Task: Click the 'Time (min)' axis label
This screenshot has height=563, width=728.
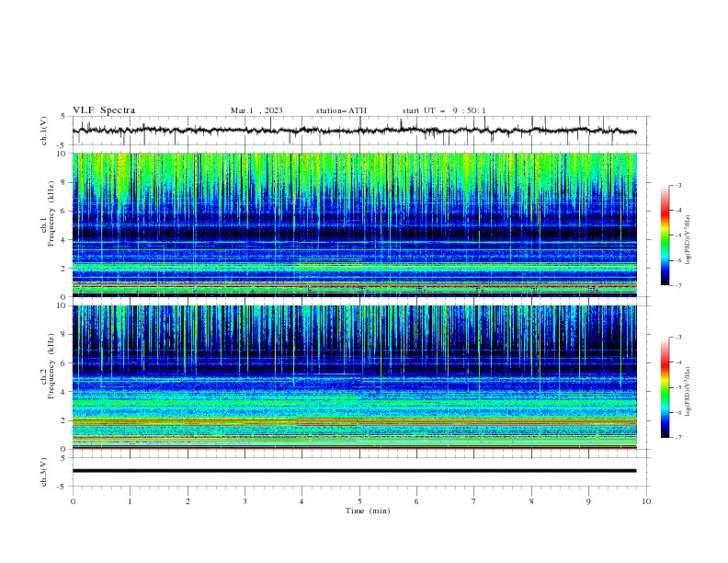Action: click(x=368, y=511)
